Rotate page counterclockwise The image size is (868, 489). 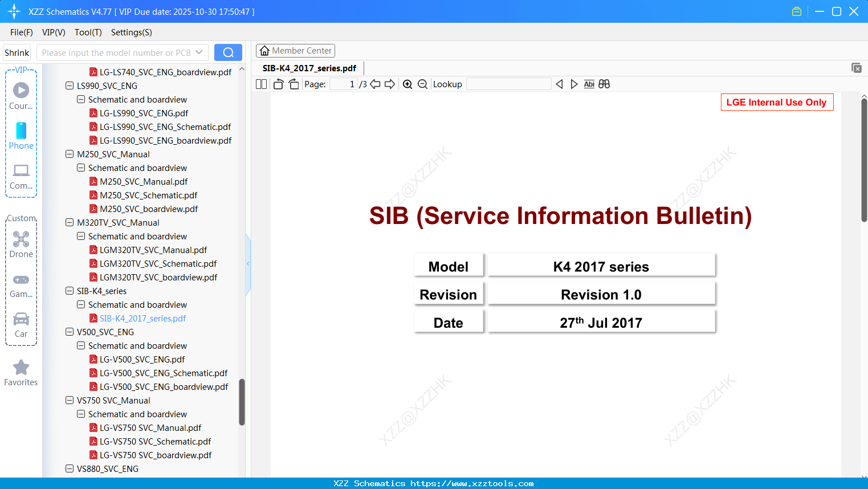[279, 84]
